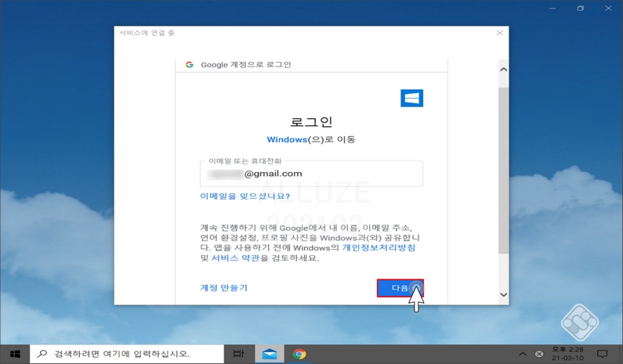Open the taskbar clock showing 오후 2:28
The image size is (623, 364).
[x=567, y=354]
